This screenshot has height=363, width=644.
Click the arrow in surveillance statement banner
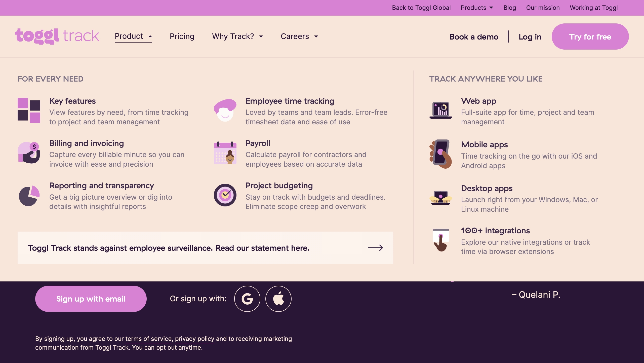375,248
